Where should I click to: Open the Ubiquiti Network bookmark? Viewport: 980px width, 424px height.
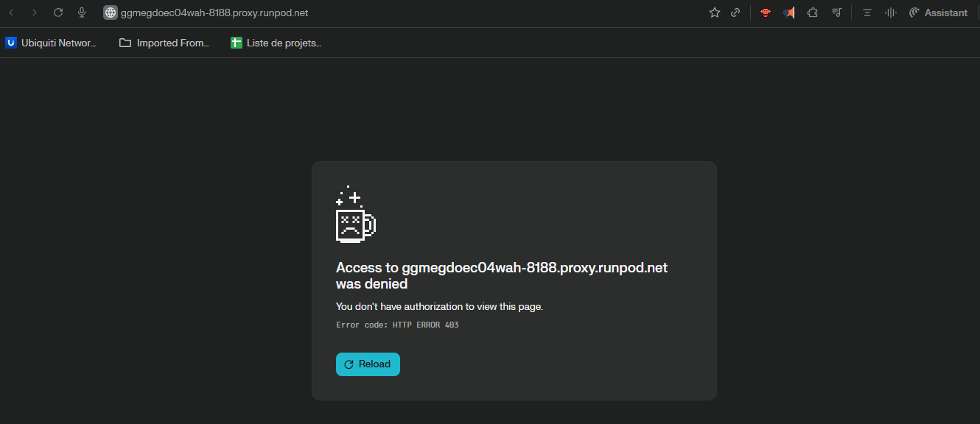[x=51, y=43]
